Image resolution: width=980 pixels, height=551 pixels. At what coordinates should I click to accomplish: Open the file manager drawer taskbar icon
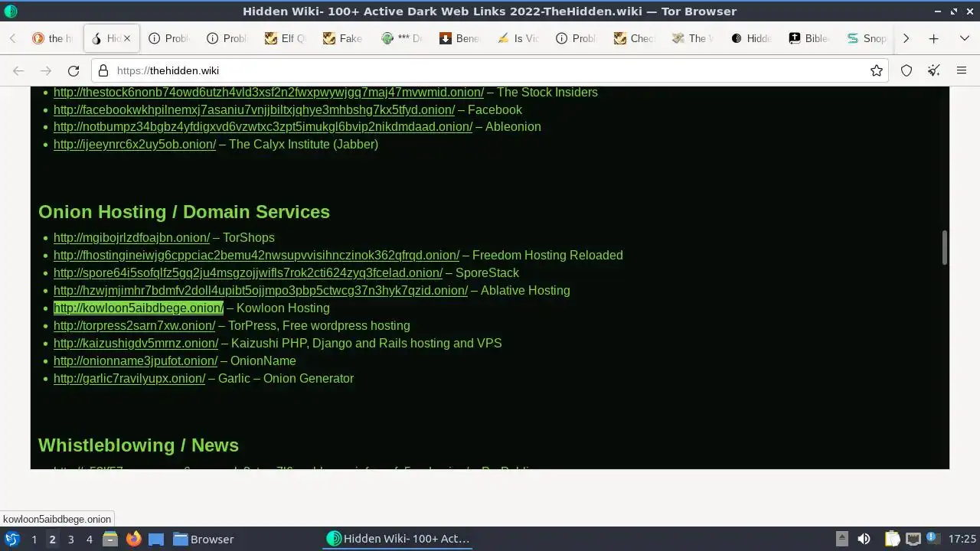[109, 539]
